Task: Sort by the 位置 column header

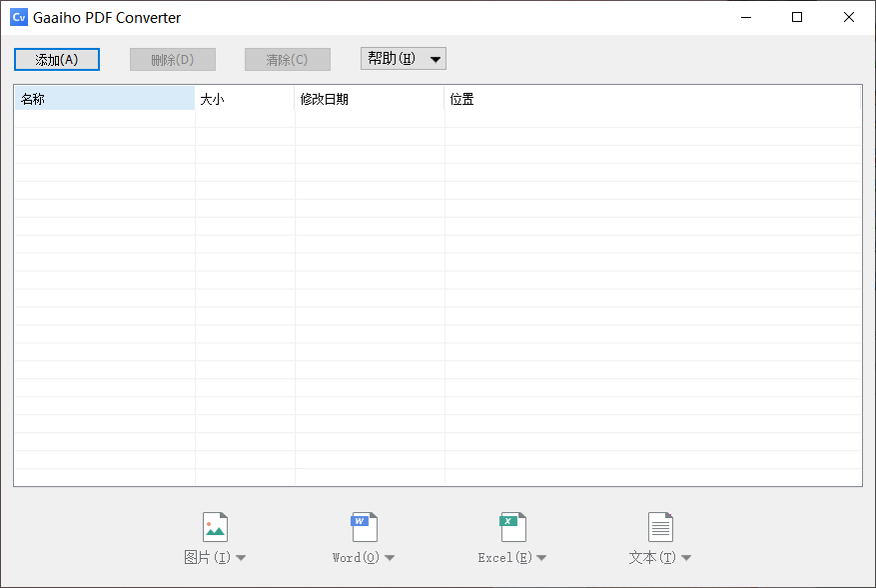Action: point(652,99)
